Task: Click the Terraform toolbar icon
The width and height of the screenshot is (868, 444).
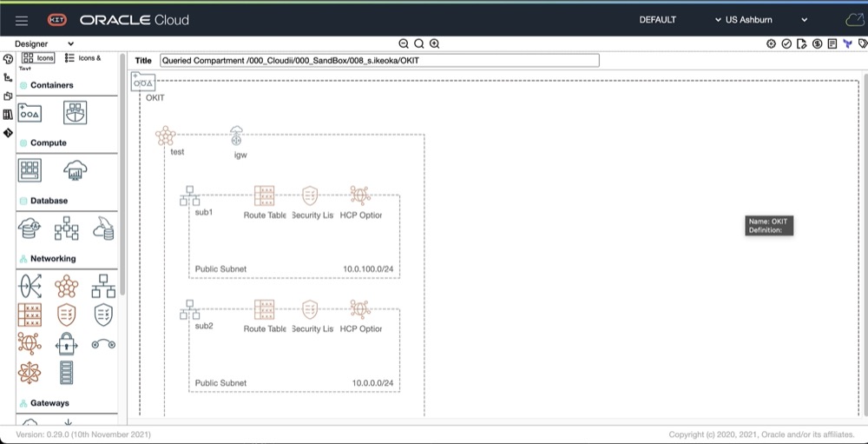Action: [847, 43]
